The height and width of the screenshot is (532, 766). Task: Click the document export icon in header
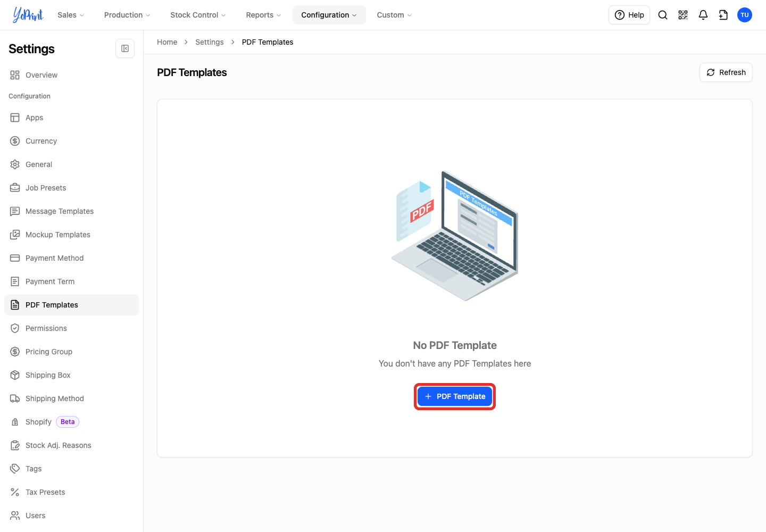pos(723,15)
